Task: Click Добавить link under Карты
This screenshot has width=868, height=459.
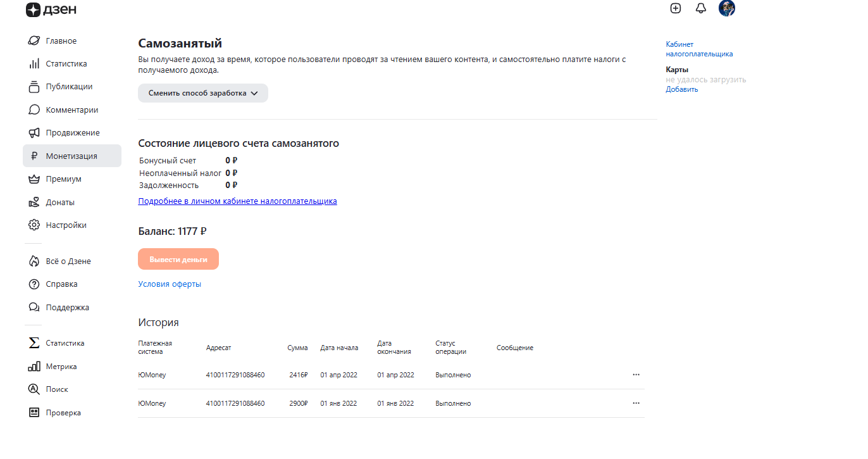Action: click(681, 89)
